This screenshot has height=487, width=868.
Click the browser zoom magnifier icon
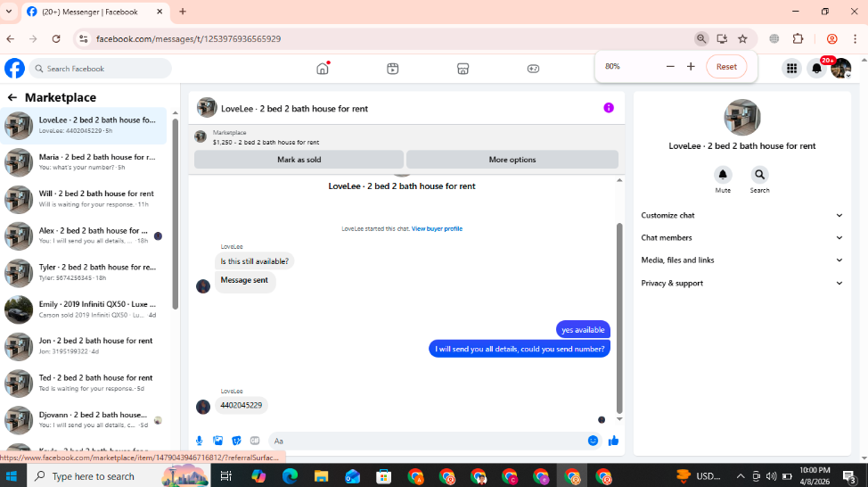click(700, 38)
